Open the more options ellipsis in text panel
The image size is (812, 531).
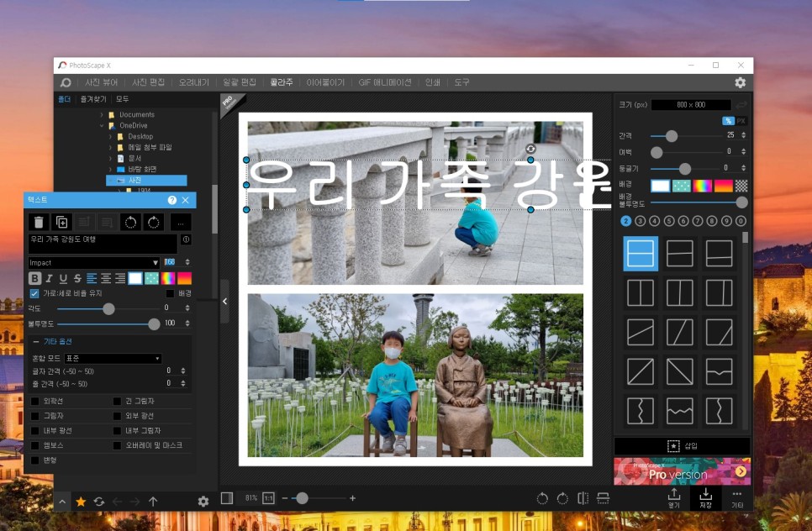pos(181,222)
